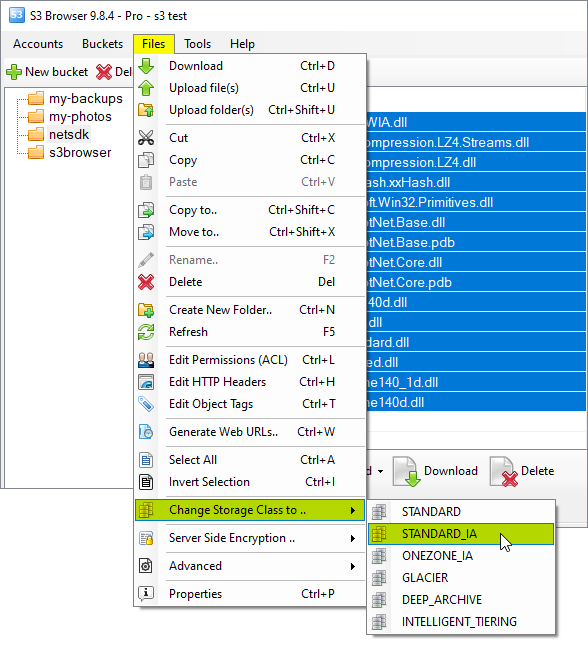
Task: Choose Edit Permissions (ACL) menu entry
Action: pyautogui.click(x=250, y=360)
